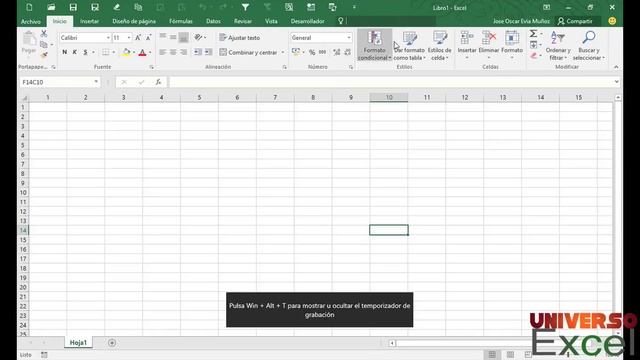Click the percent style icon

[x=312, y=52]
